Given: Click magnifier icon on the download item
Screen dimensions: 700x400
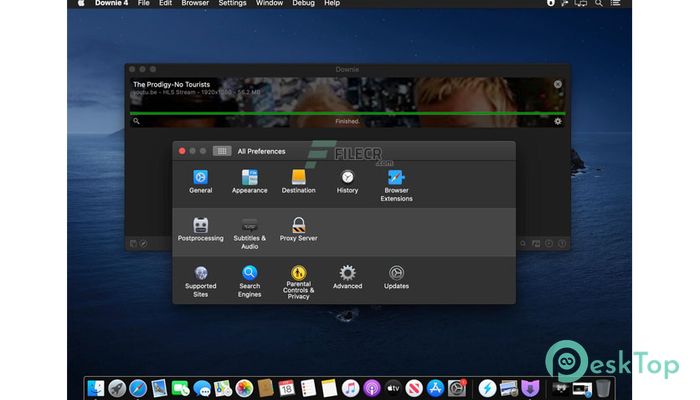Looking at the screenshot, I should (x=136, y=121).
